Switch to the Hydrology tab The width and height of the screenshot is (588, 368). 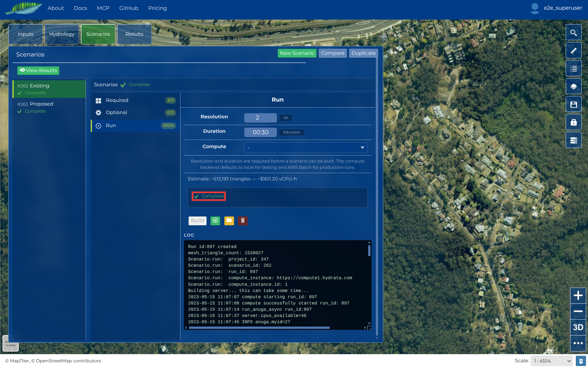click(62, 34)
